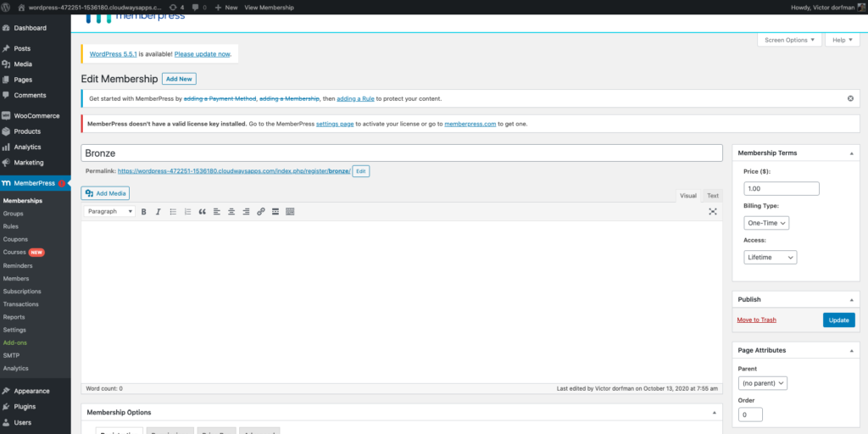868x434 pixels.
Task: Add a blockquote in the editor
Action: point(202,211)
